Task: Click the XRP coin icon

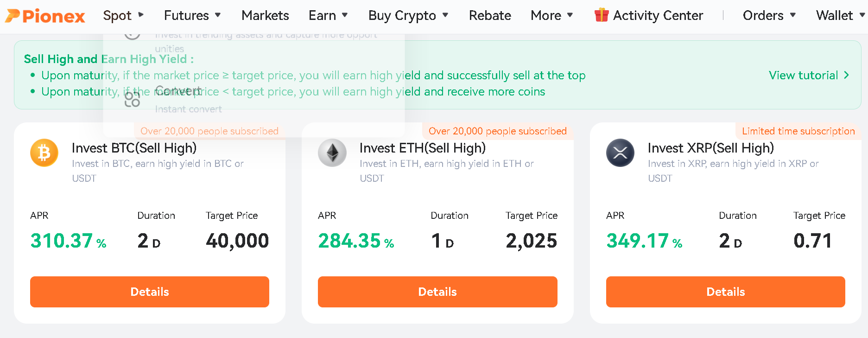Action: click(620, 153)
